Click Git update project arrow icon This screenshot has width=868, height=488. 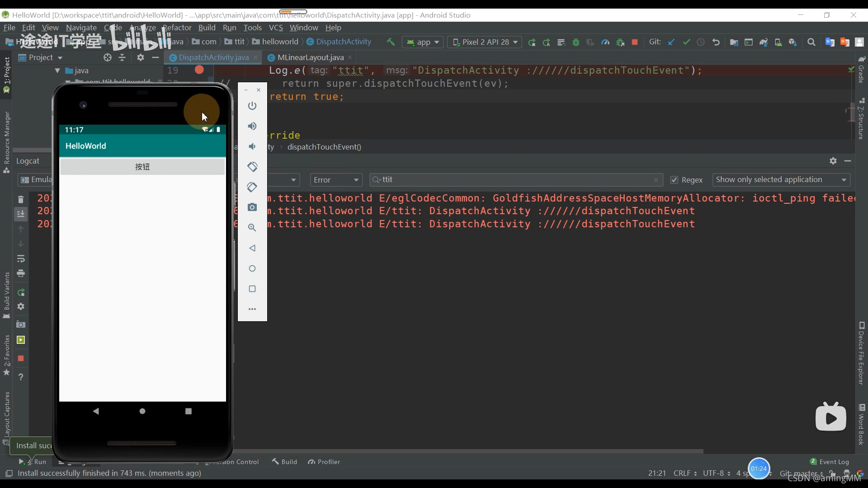tap(671, 42)
